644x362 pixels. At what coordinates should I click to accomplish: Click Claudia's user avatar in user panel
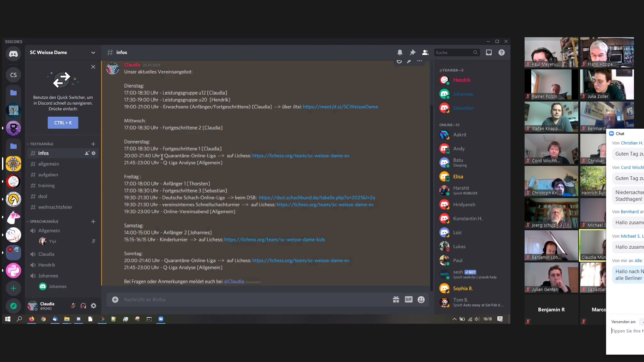tap(33, 306)
